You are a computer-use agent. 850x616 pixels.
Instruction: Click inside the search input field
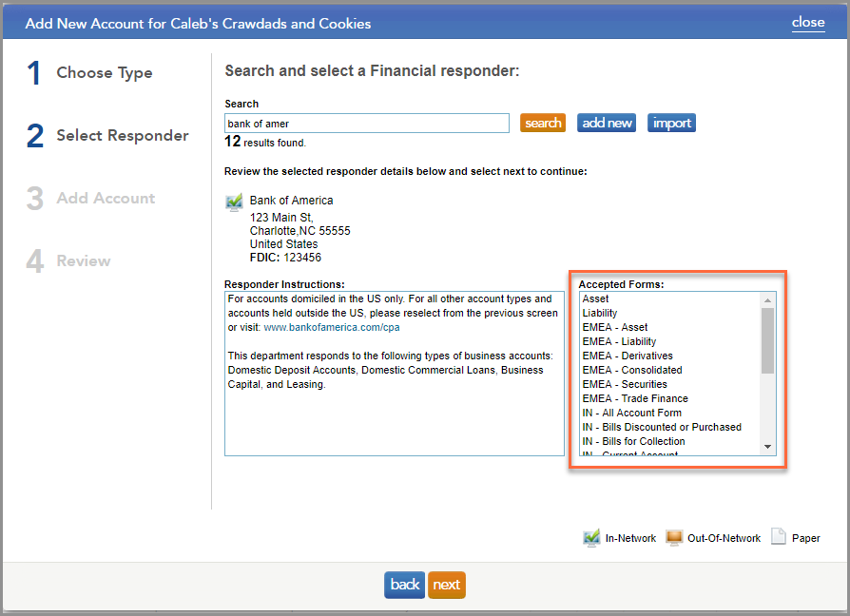tap(366, 123)
